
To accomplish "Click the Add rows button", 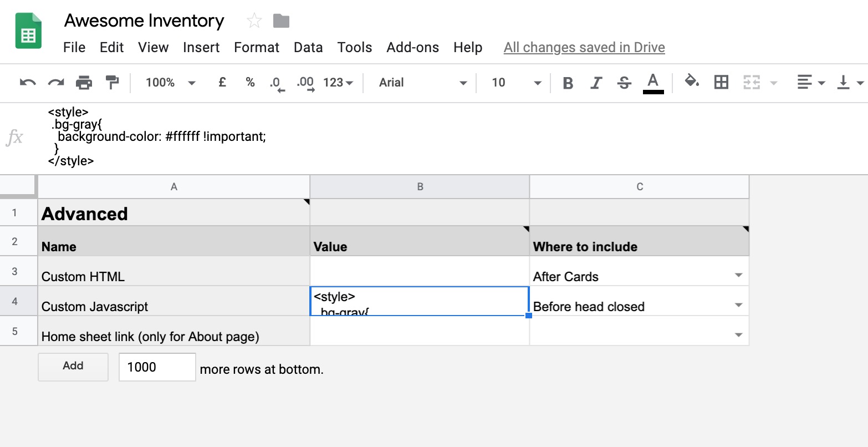I will tap(73, 366).
